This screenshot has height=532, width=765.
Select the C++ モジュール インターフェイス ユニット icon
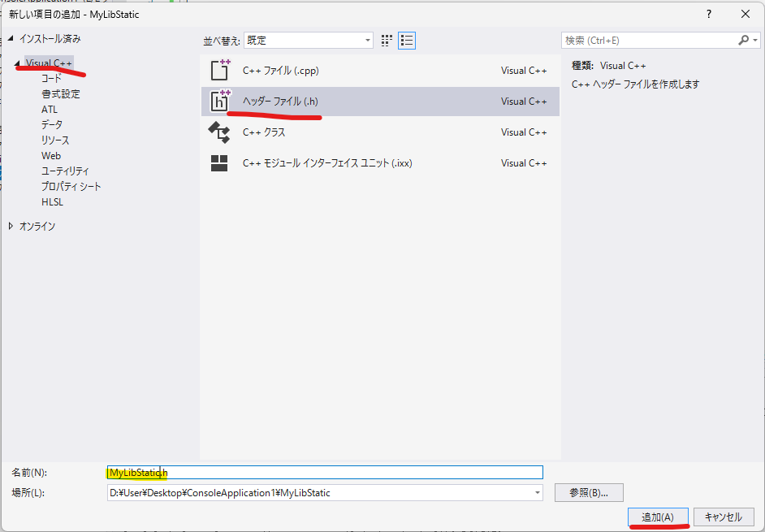click(x=219, y=163)
